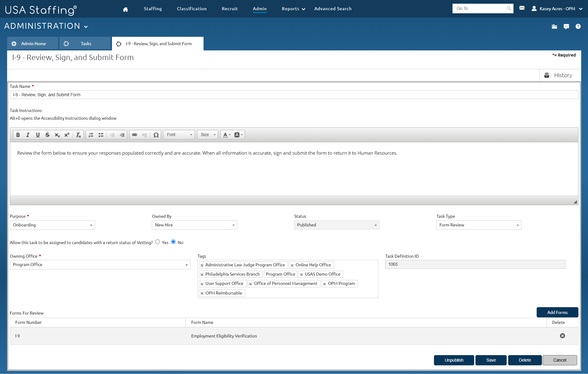Select the Italic formatting icon
588x374 pixels.
coord(28,135)
